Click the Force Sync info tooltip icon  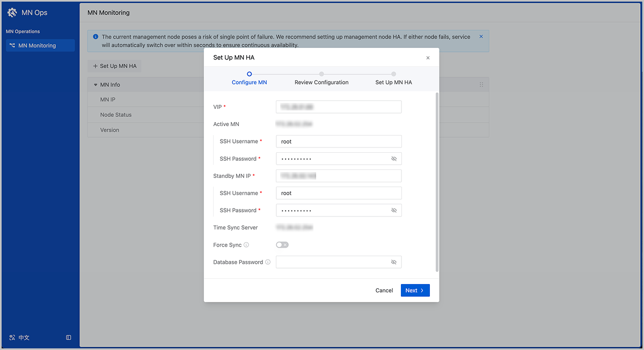pyautogui.click(x=246, y=245)
